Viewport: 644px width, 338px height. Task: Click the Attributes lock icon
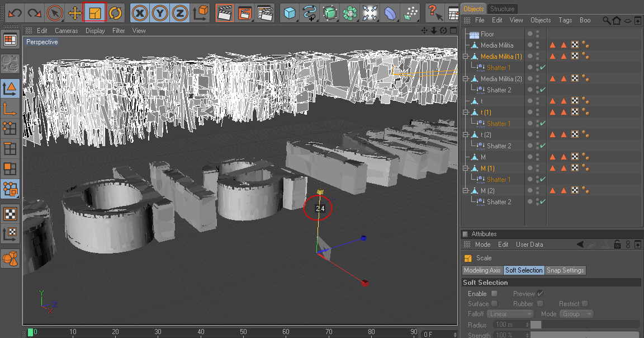pos(617,244)
